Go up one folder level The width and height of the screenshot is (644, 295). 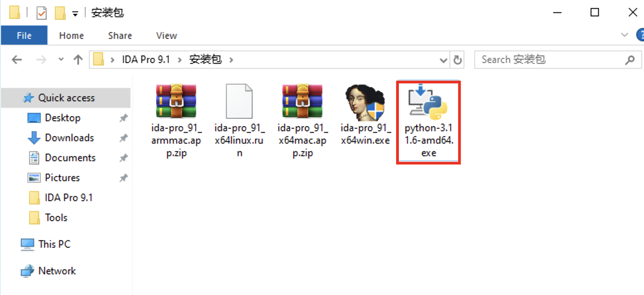pyautogui.click(x=78, y=60)
